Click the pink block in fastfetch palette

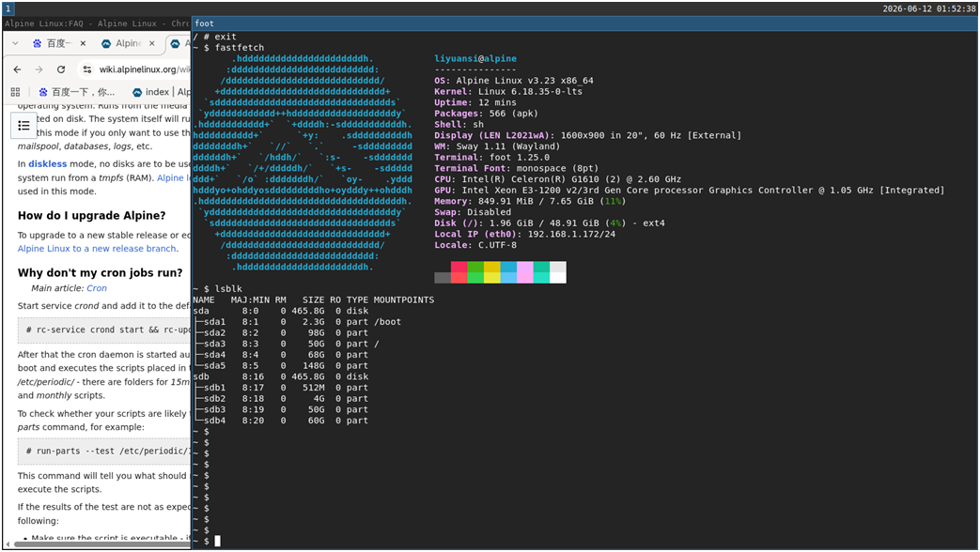click(x=525, y=272)
